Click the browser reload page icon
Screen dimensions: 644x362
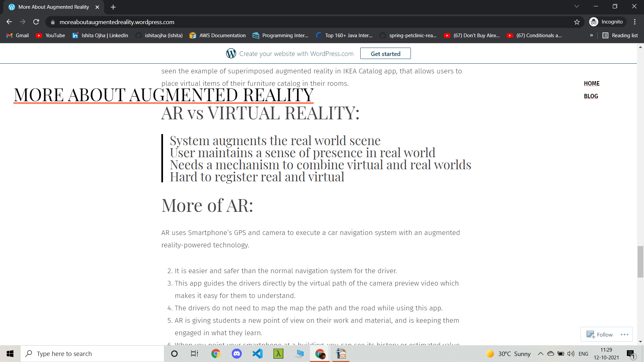36,22
